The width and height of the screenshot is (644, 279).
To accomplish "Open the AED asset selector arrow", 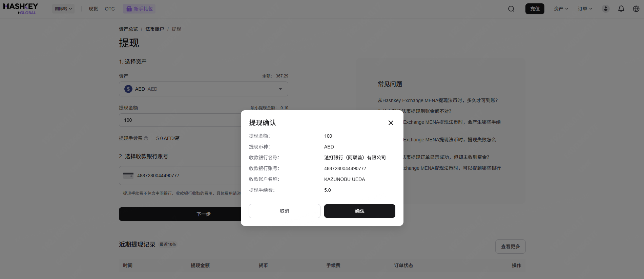I will (x=281, y=89).
